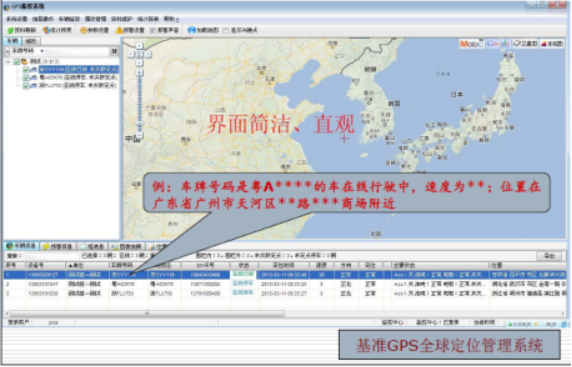Click the orange parameter settings toolbar icon
The width and height of the screenshot is (572, 367).
coord(83,30)
